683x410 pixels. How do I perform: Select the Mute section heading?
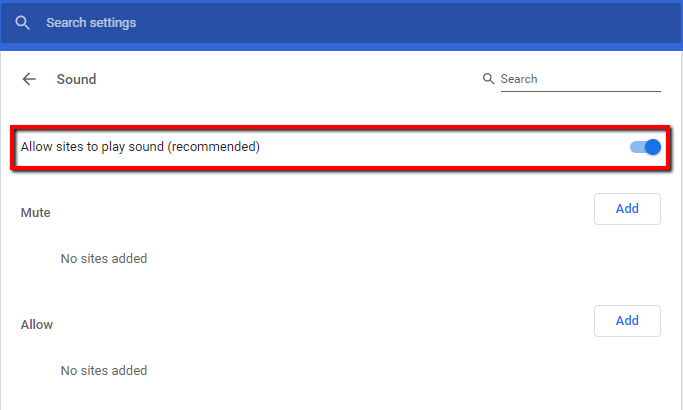tap(36, 212)
